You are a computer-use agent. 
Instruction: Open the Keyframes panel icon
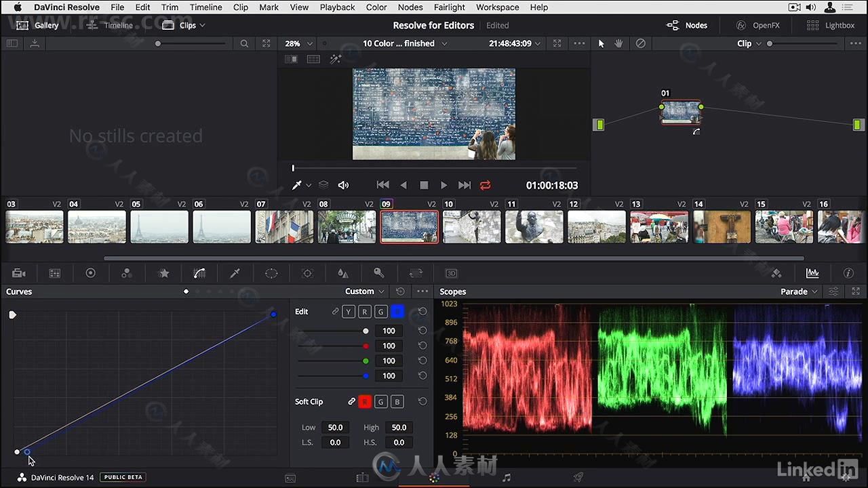coord(776,273)
